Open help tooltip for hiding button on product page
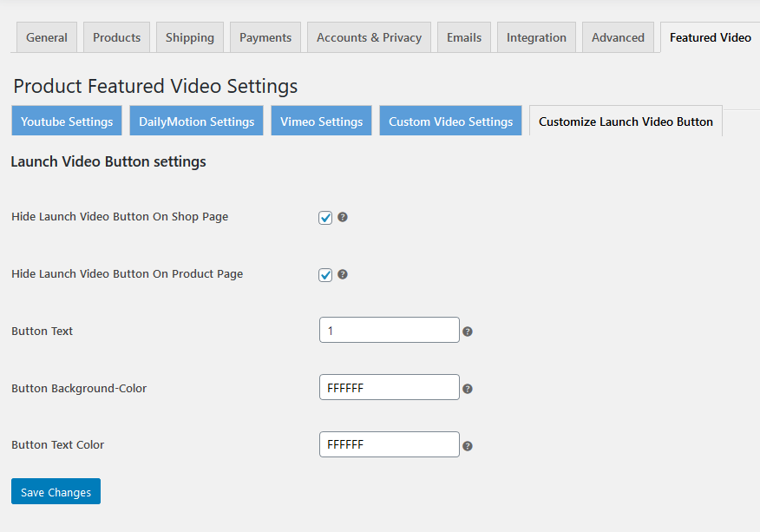The width and height of the screenshot is (760, 532). (x=343, y=274)
